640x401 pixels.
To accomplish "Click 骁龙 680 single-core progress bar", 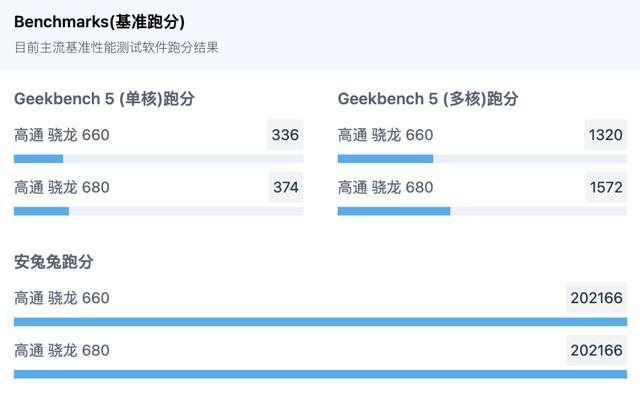I will coord(158,211).
